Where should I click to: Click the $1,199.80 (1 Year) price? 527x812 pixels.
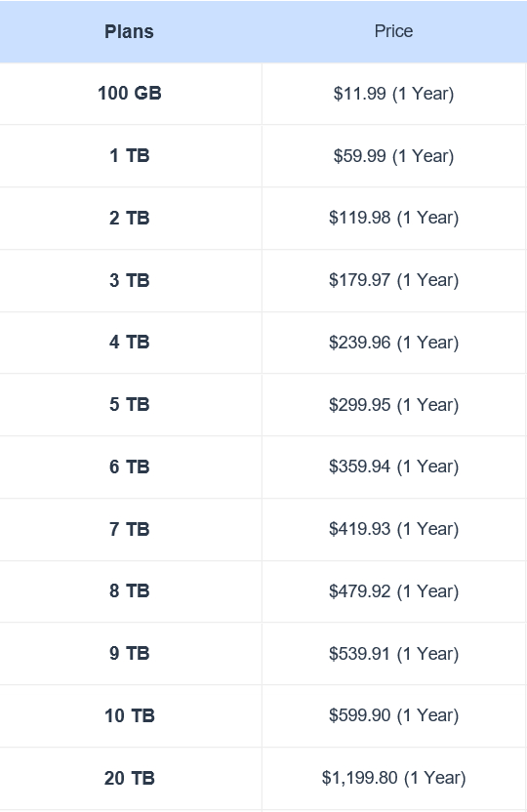[x=393, y=777]
